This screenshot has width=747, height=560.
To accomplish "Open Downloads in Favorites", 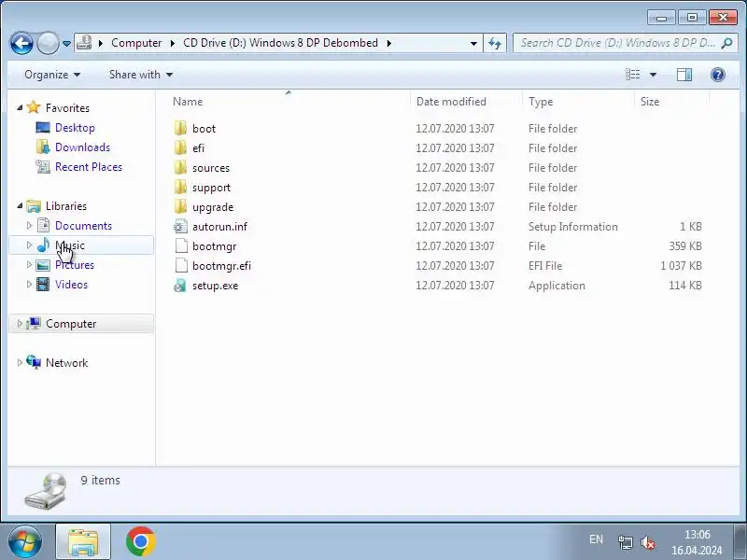I will coord(82,147).
